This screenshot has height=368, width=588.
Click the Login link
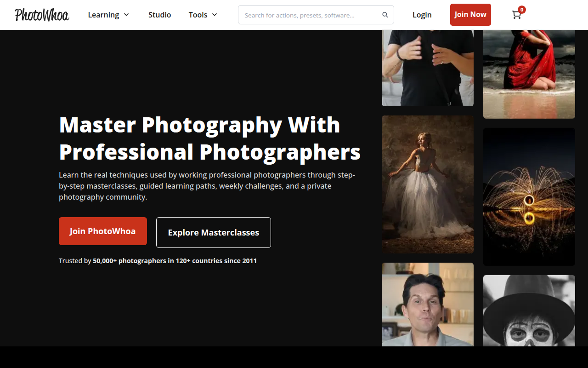click(x=422, y=15)
